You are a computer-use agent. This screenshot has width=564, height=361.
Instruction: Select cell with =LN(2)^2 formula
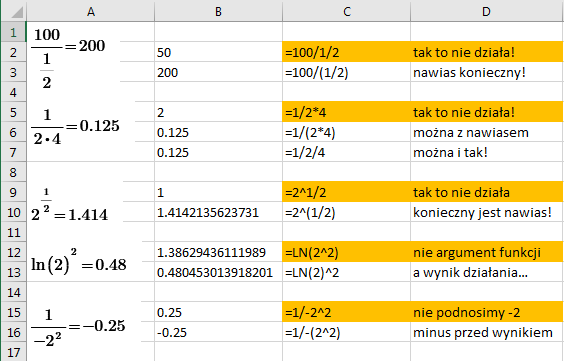click(x=346, y=272)
